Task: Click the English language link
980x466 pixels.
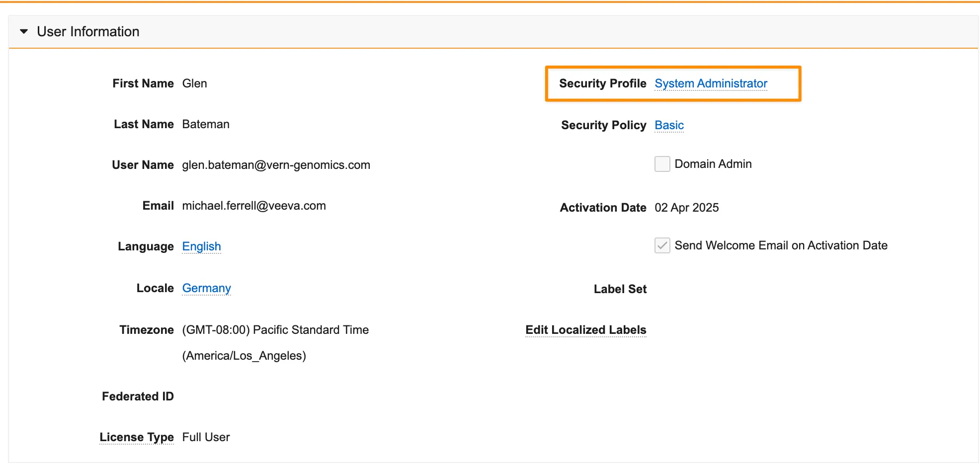Action: coord(201,246)
